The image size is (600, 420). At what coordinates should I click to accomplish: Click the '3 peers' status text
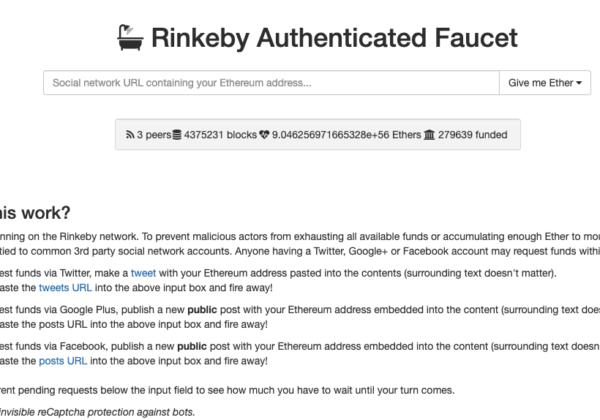point(154,135)
